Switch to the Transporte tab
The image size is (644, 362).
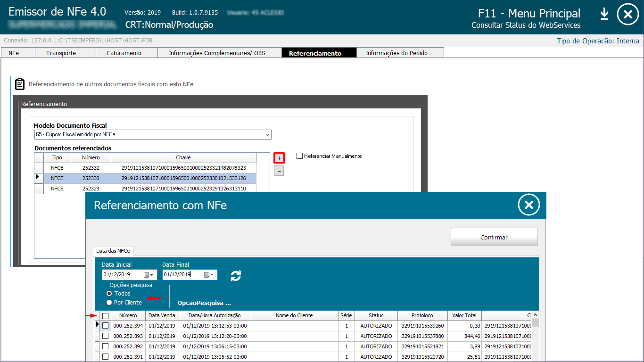61,53
